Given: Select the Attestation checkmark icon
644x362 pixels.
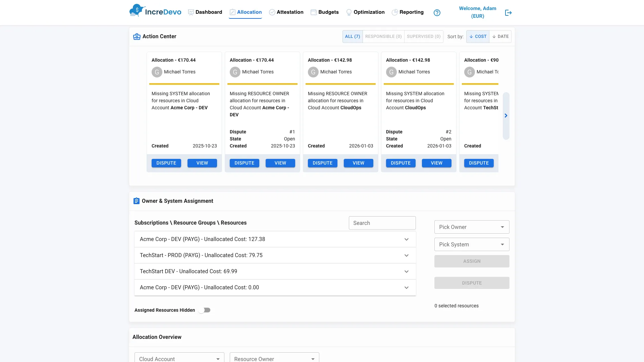Looking at the screenshot, I should (272, 12).
